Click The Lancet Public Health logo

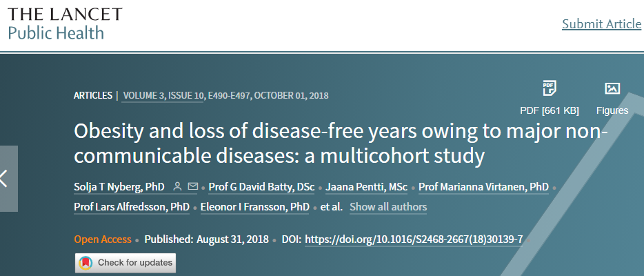pos(65,23)
